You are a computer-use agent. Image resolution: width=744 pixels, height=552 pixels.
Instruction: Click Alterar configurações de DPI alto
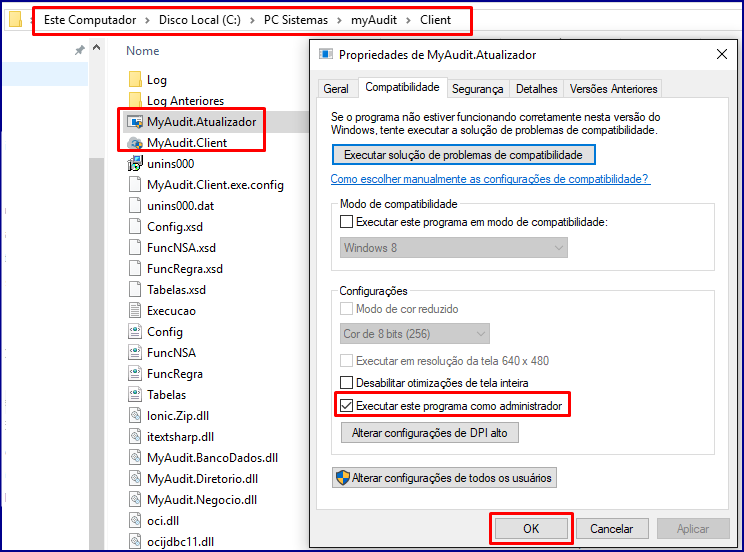[x=430, y=433]
